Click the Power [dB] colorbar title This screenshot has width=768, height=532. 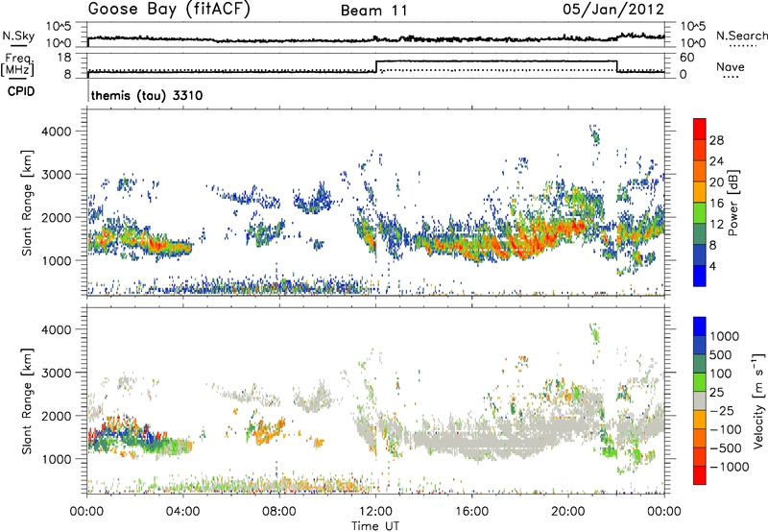tap(732, 203)
